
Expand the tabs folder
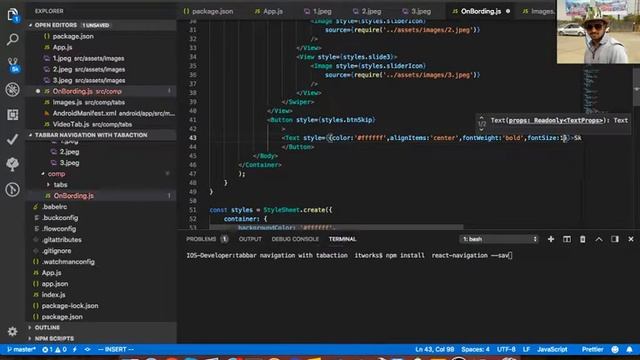click(60, 185)
